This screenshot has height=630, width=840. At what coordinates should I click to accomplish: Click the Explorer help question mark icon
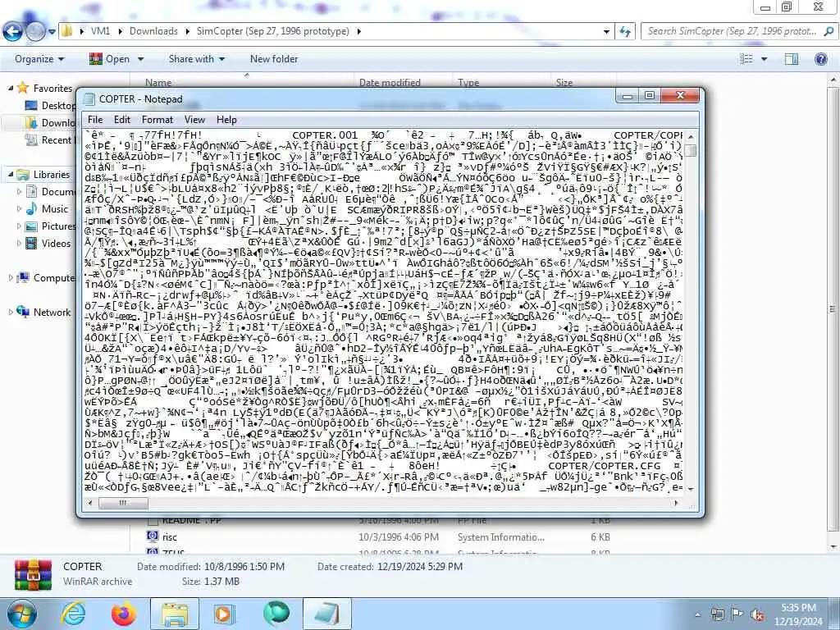click(x=820, y=59)
